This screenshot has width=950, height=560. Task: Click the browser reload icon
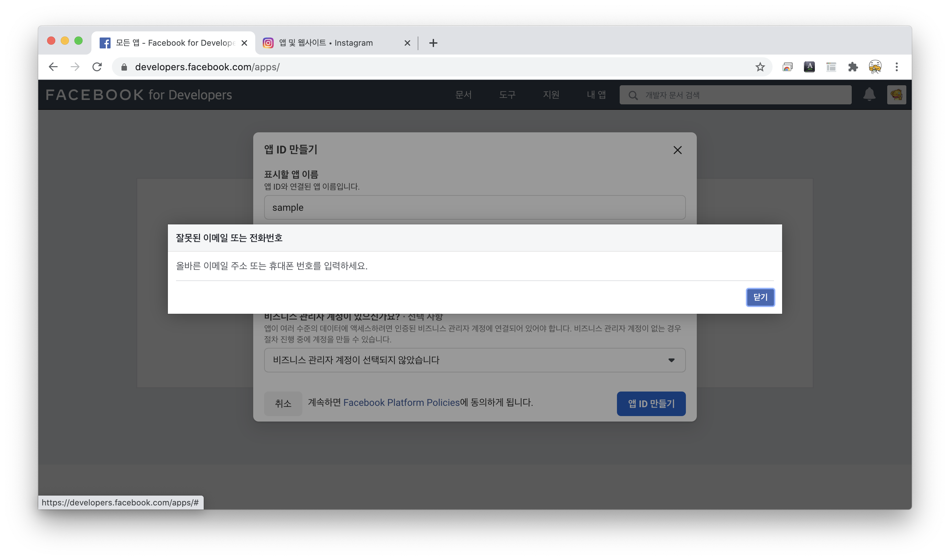[x=97, y=67]
